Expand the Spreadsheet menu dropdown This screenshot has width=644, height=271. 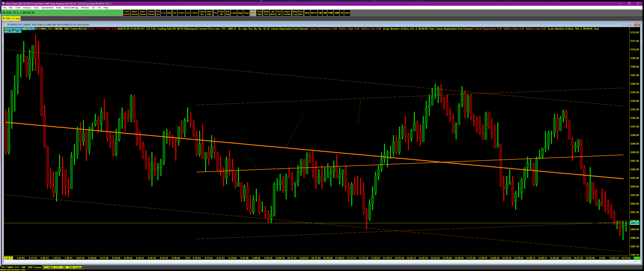coord(47,8)
